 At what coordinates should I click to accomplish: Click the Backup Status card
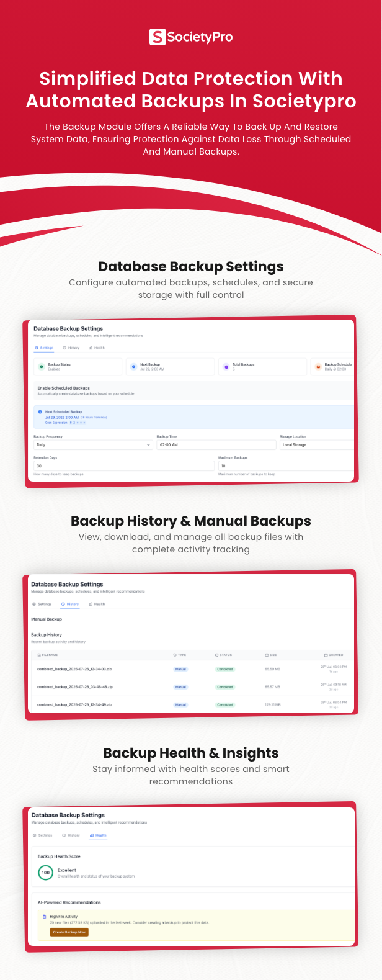78,367
